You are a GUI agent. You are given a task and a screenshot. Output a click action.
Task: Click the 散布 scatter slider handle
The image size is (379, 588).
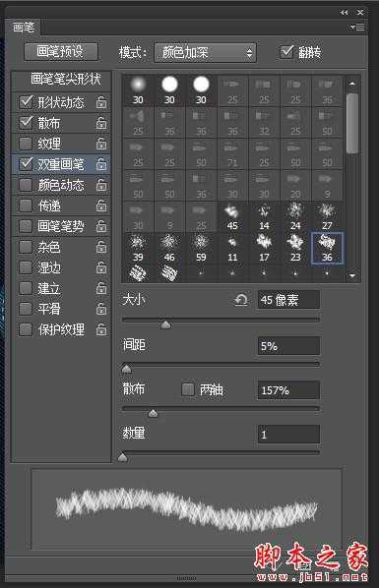pos(153,413)
